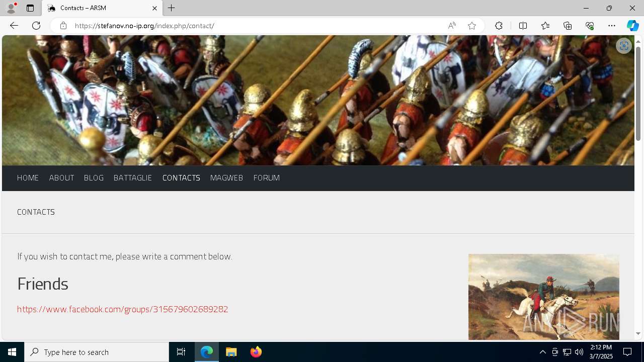Open the ABOUT page
The image size is (644, 362).
tap(61, 178)
